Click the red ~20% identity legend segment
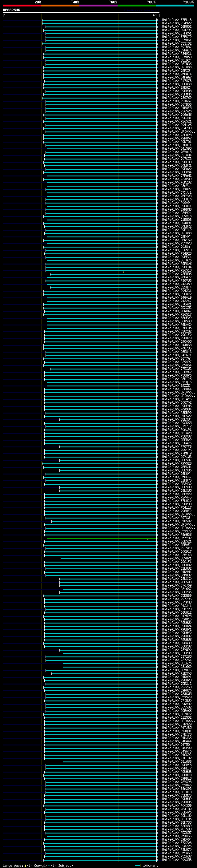 tap(22, 6)
